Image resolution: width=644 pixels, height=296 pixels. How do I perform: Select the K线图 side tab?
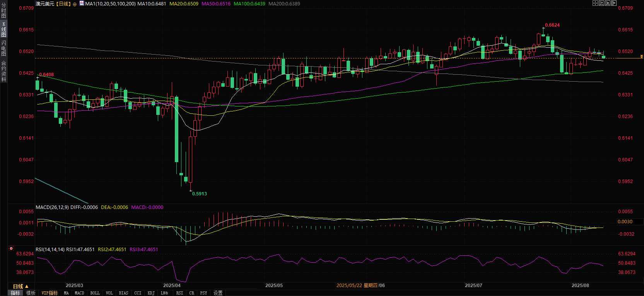pos(3,29)
